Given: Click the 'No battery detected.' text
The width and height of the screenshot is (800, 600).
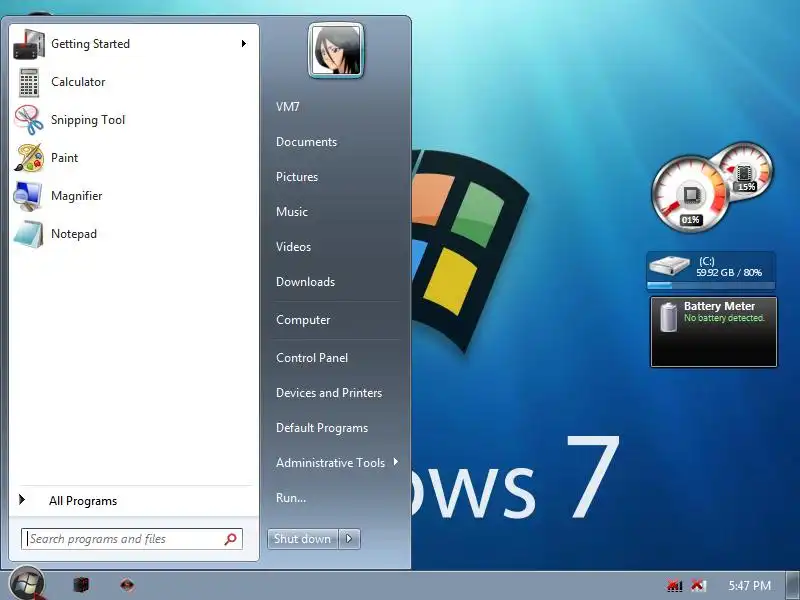Looking at the screenshot, I should tap(724, 318).
